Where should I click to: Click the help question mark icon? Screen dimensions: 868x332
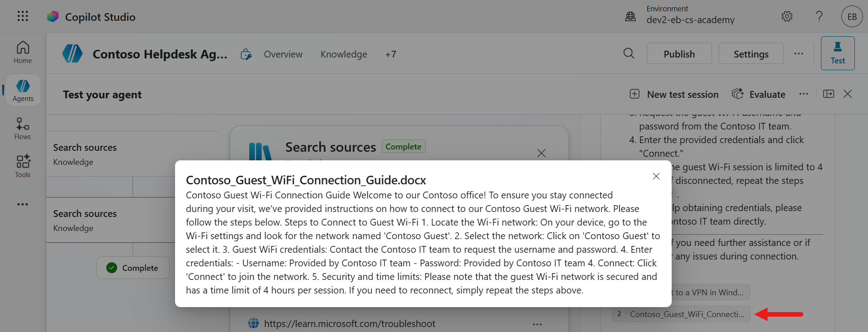[819, 17]
